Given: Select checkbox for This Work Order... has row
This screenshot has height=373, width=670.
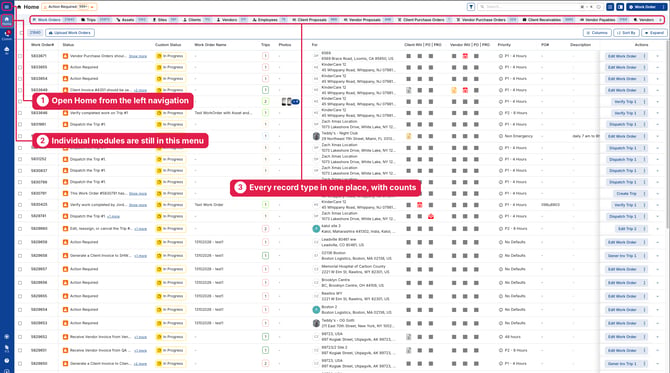Looking at the screenshot, I should coord(20,194).
